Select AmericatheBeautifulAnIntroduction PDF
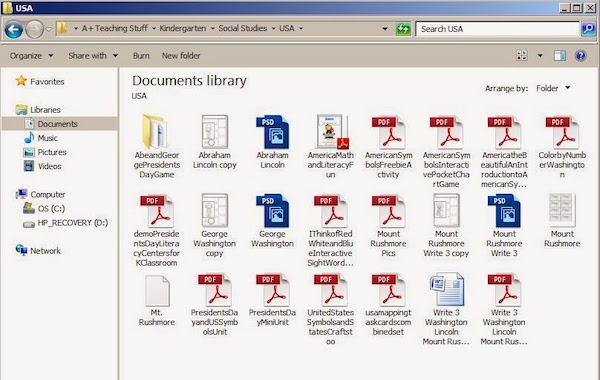Image resolution: width=600 pixels, height=380 pixels. pos(504,152)
